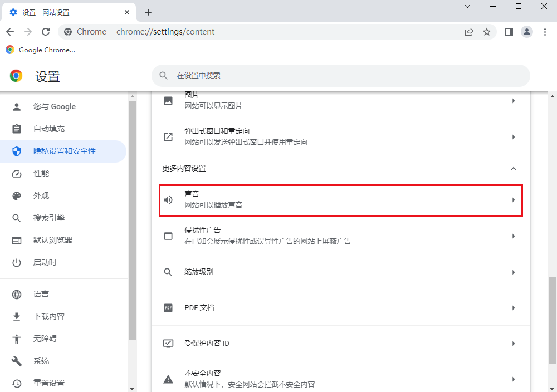The width and height of the screenshot is (557, 392).
Task: Click the share page icon
Action: pyautogui.click(x=469, y=32)
